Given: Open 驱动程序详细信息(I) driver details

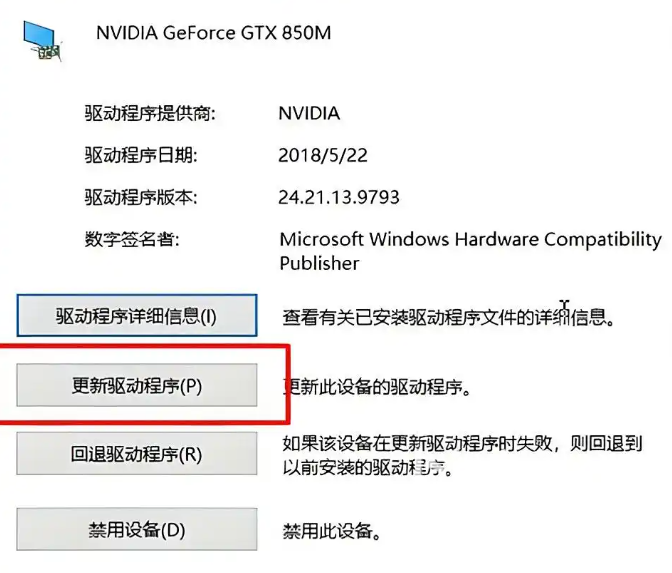Looking at the screenshot, I should tap(136, 317).
